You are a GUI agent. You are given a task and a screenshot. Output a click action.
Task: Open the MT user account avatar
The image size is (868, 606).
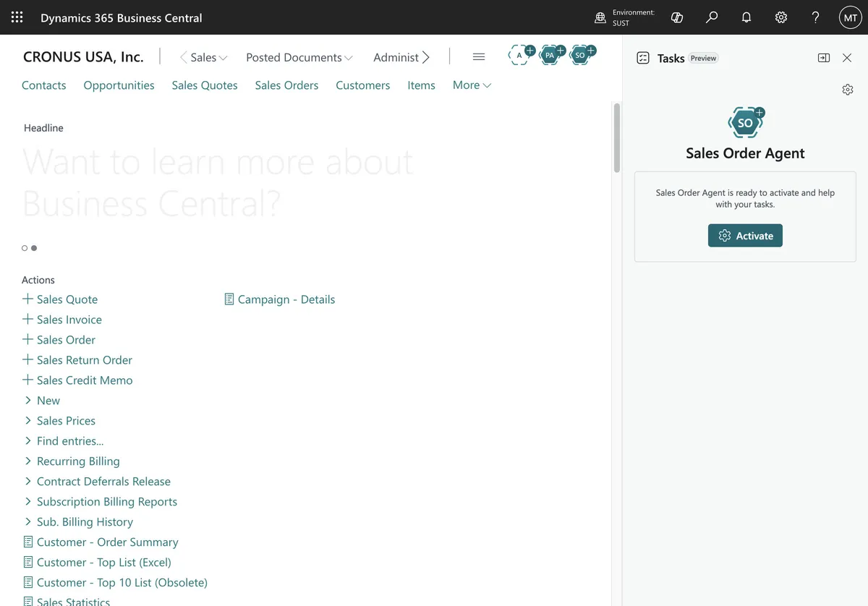851,17
